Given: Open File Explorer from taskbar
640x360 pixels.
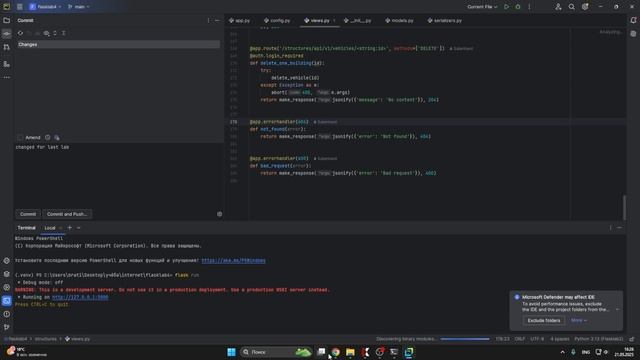Looking at the screenshot, I should pyautogui.click(x=350, y=352).
